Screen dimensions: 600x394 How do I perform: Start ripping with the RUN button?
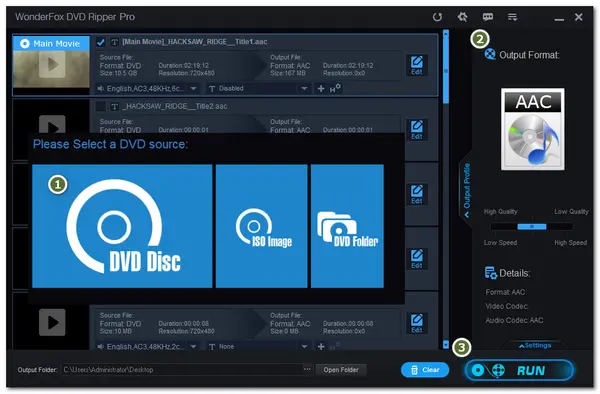[x=519, y=370]
